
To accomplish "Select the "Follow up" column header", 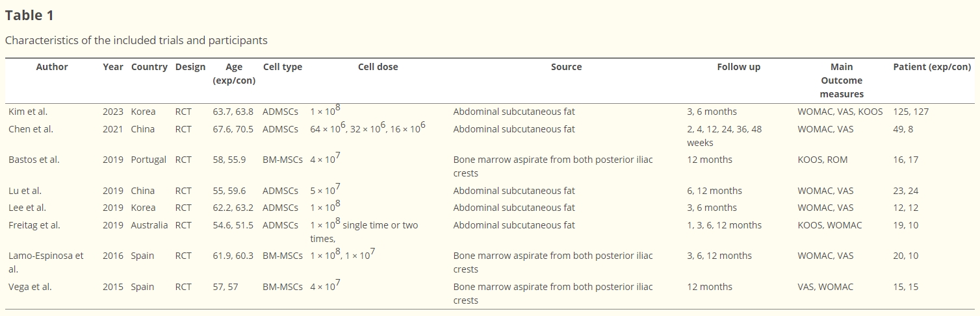I will pyautogui.click(x=738, y=67).
